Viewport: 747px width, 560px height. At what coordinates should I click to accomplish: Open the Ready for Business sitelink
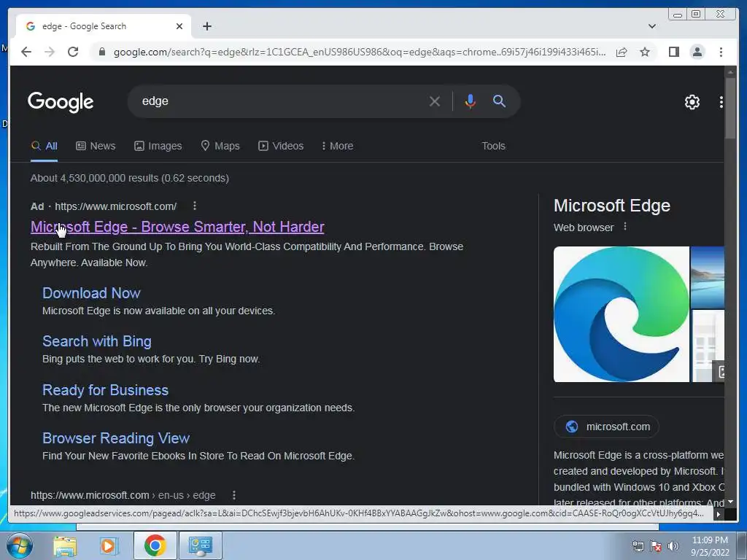click(105, 390)
